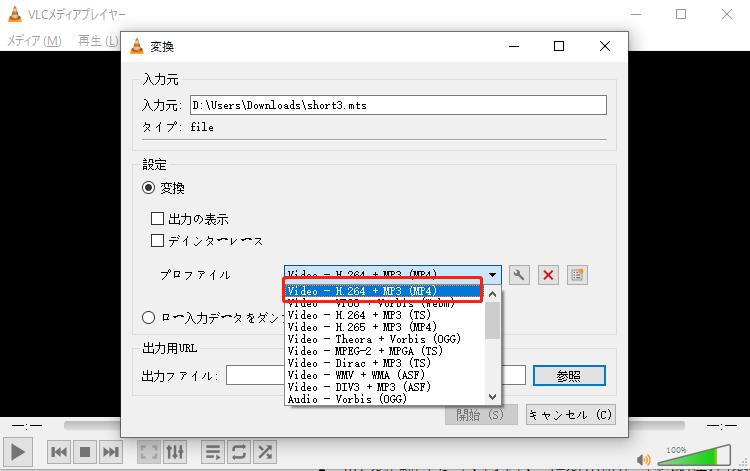Screen dimensions: 750x471
Task: Choose Video - H.264 + MP3 (MP4) highlighted profile
Action: coord(384,291)
